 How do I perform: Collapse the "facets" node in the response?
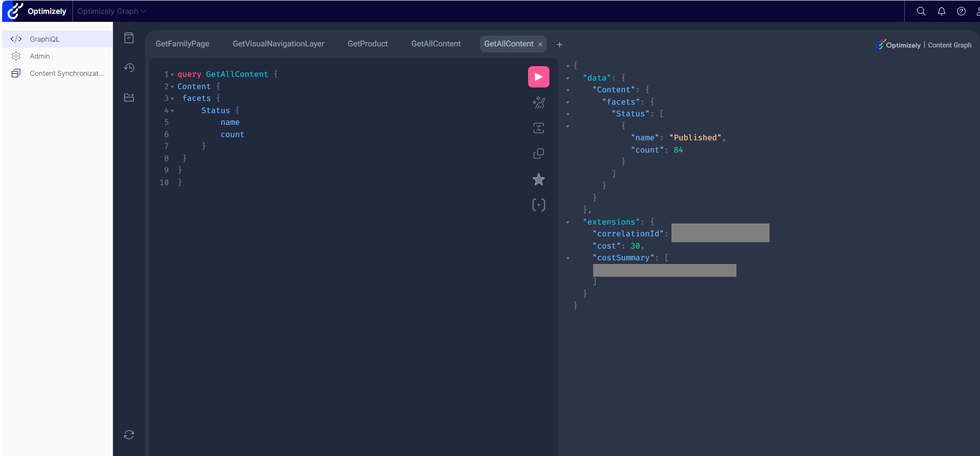point(568,102)
